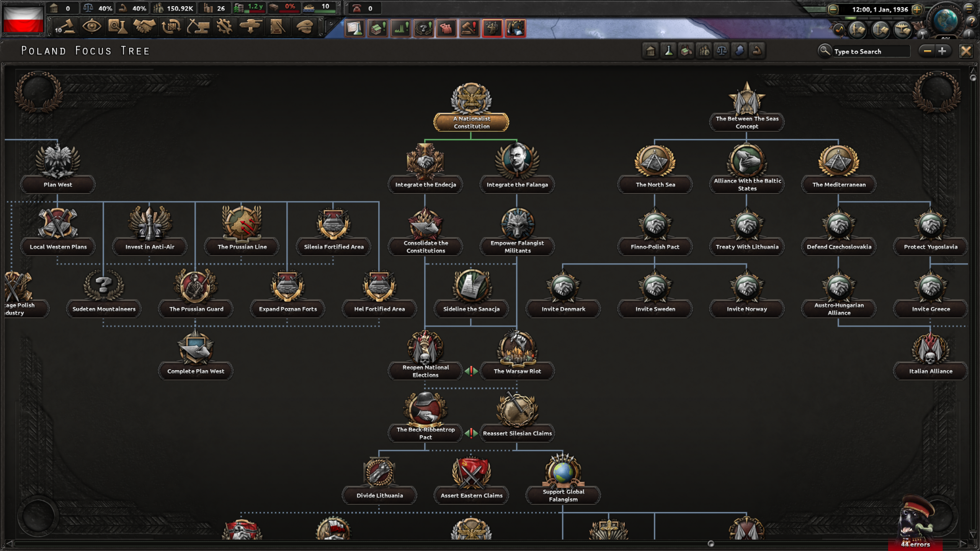Viewport: 980px width, 551px height.
Task: Click the red manpower figures alert
Action: (x=446, y=28)
